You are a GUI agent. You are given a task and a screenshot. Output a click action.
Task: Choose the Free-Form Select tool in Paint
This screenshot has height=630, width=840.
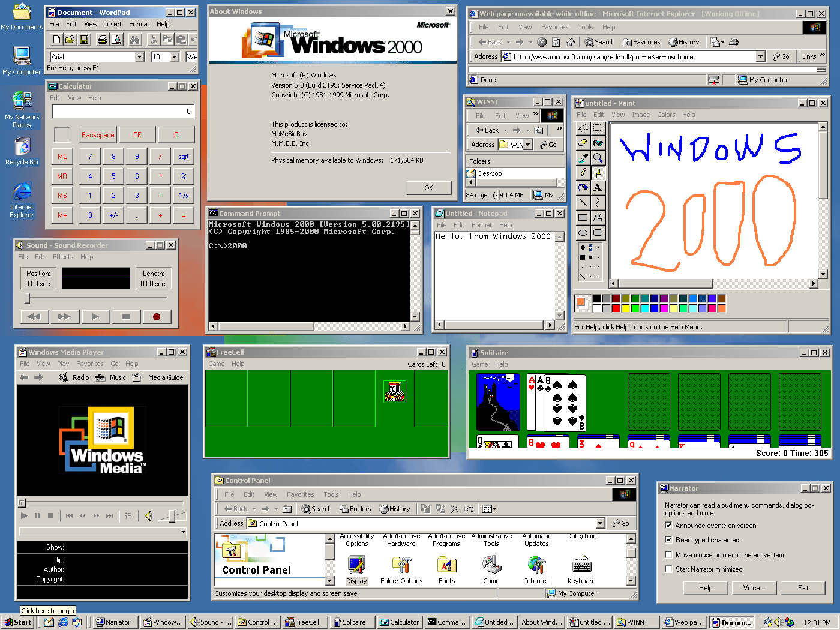(583, 128)
